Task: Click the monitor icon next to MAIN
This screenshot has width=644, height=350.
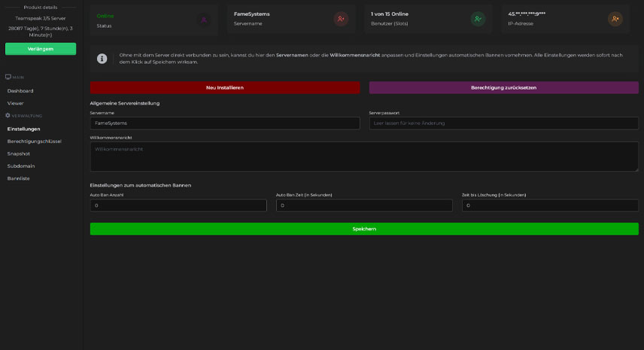Action: tap(8, 77)
